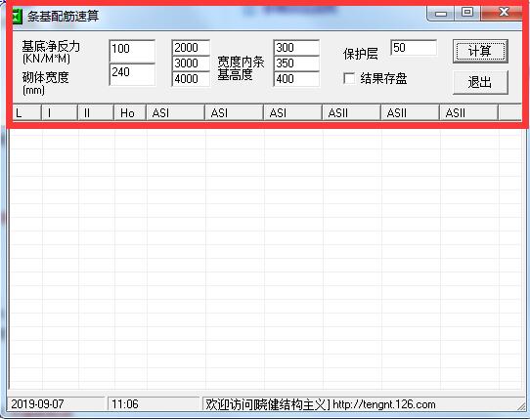The width and height of the screenshot is (530, 420).
Task: Click the http://tengnt.126.com status text
Action: click(384, 404)
